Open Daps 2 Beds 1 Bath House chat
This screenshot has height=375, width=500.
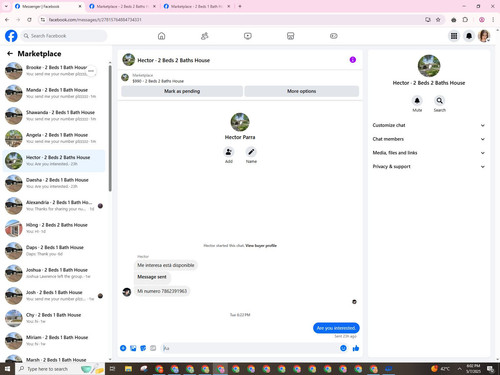coord(54,251)
